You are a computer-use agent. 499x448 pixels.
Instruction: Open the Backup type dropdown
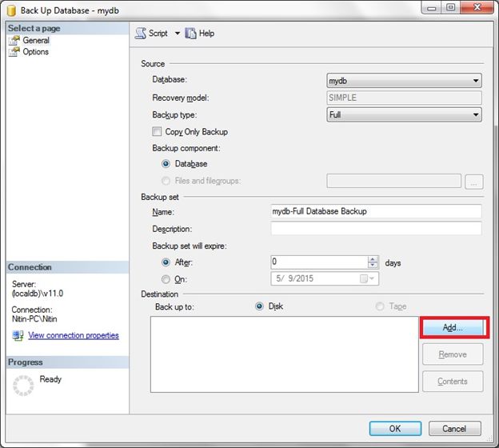404,114
